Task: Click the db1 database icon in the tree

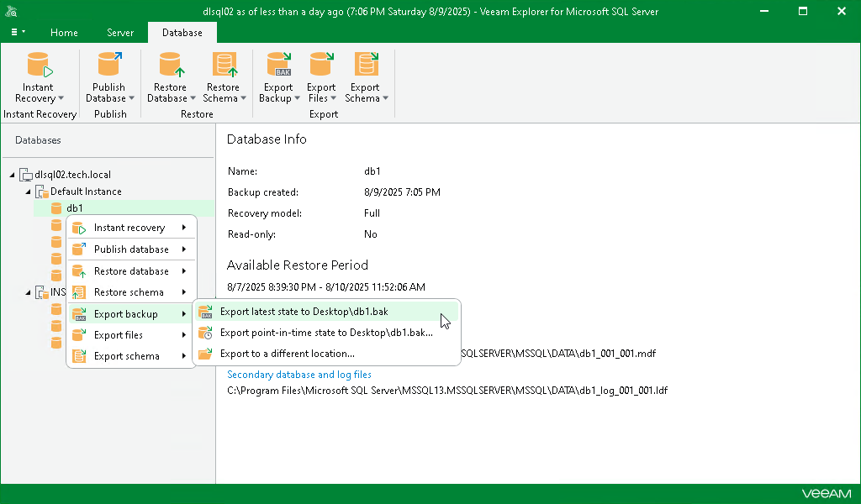Action: 57,207
